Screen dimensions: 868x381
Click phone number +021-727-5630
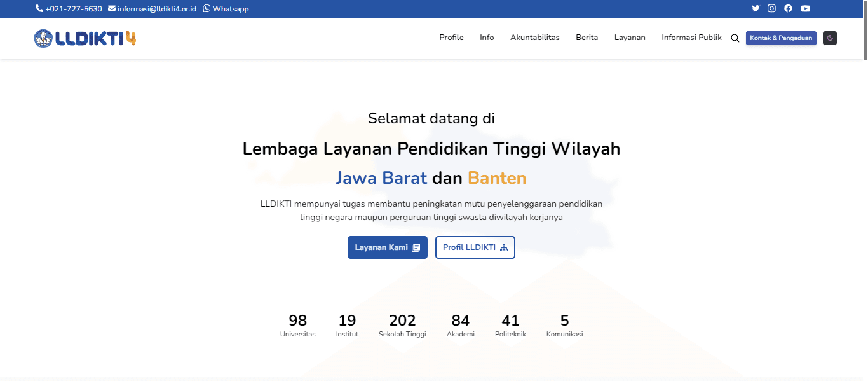click(69, 9)
